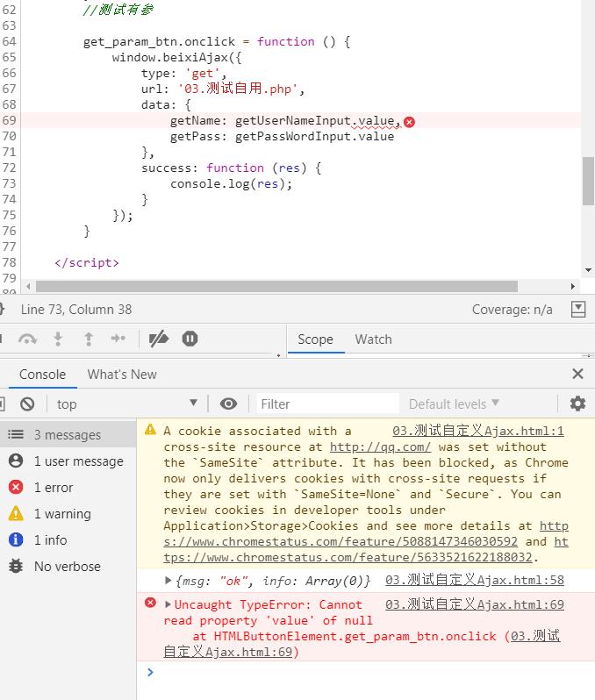Screen dimensions: 595x700
Task: Expand the {msg: "ok"} logged object
Action: (x=168, y=581)
